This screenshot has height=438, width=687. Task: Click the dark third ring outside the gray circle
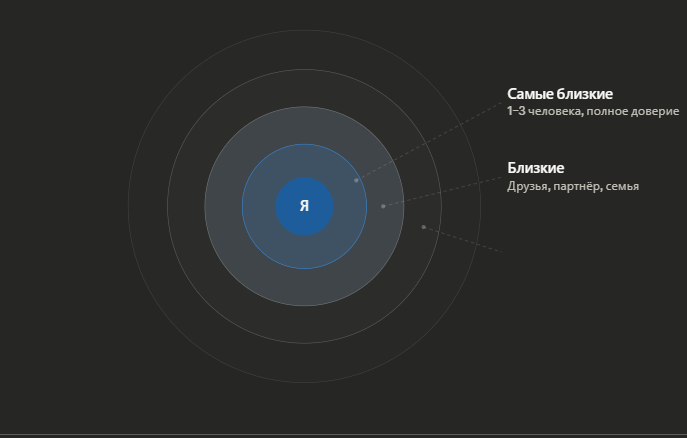click(x=304, y=88)
